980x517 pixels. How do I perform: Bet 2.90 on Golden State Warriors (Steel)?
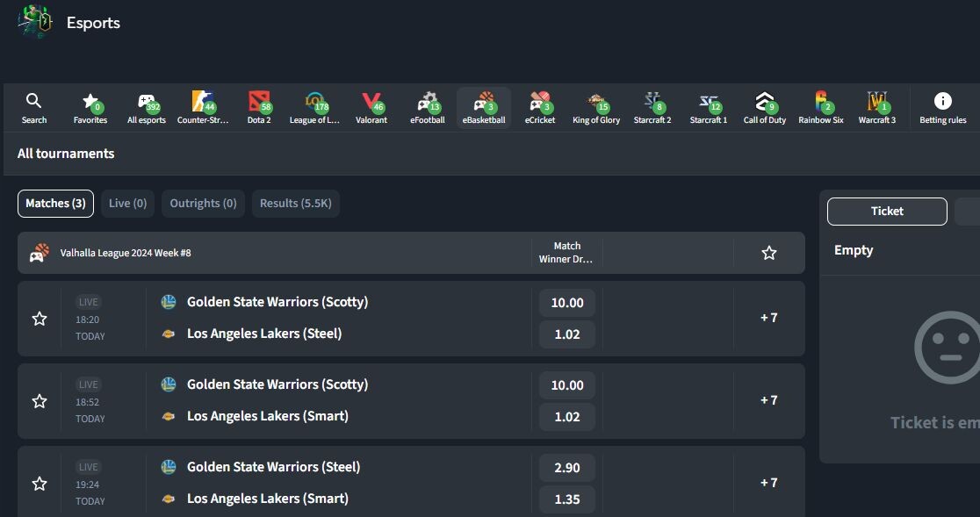tap(567, 468)
